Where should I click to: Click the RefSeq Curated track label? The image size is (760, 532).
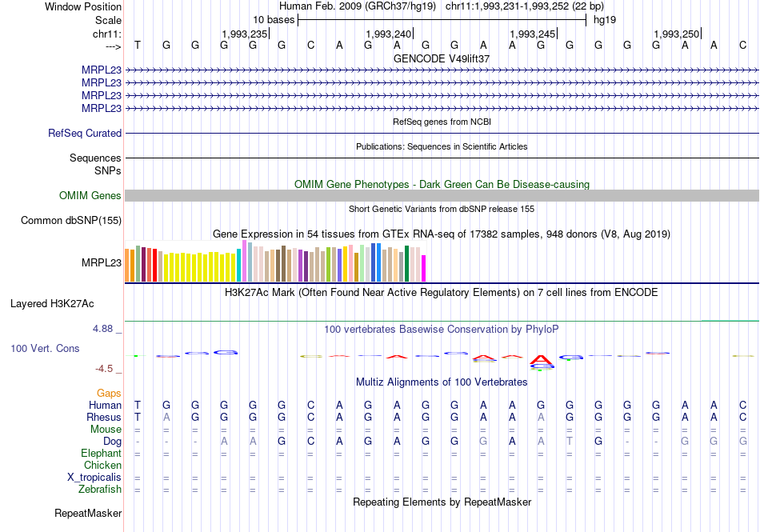point(85,134)
